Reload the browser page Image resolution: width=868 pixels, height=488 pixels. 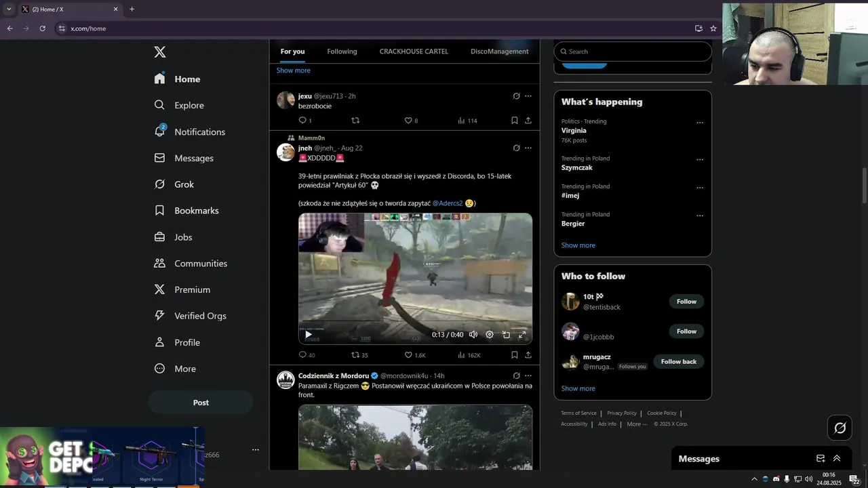(42, 28)
